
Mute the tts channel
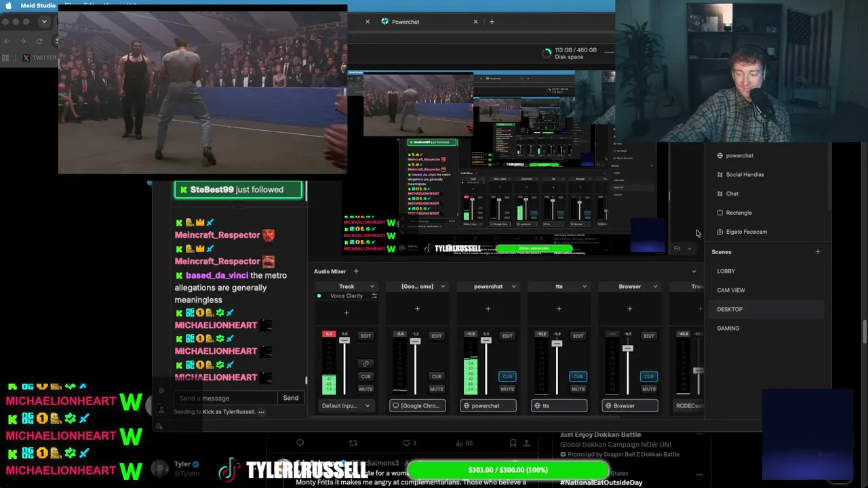point(578,389)
